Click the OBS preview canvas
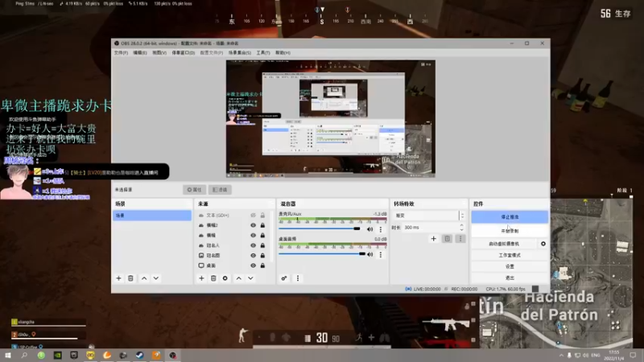The height and width of the screenshot is (362, 644). click(331, 119)
